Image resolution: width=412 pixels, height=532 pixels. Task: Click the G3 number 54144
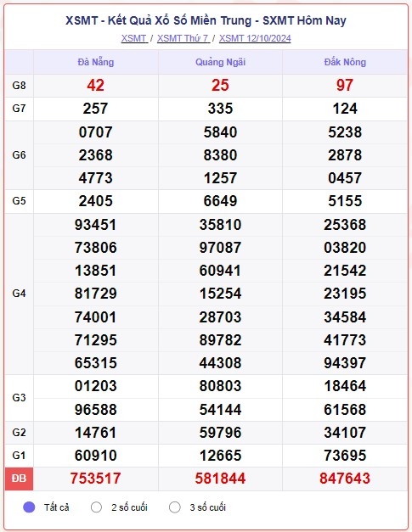(x=220, y=410)
